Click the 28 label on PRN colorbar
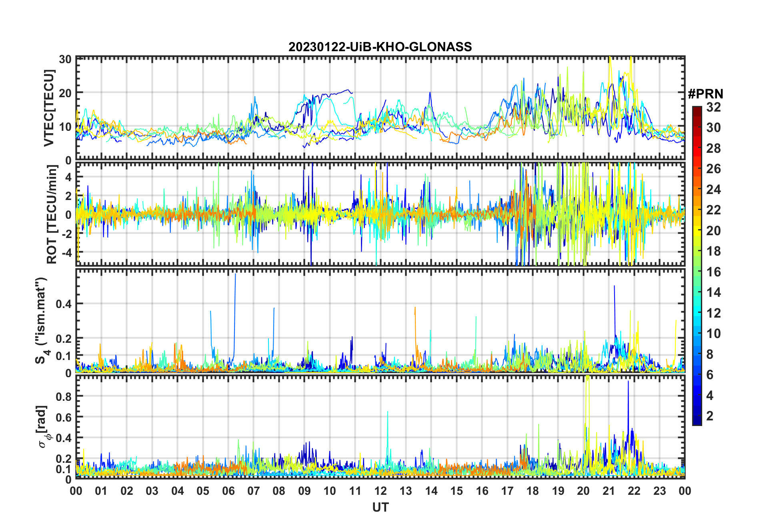The image size is (761, 532). pos(713,148)
